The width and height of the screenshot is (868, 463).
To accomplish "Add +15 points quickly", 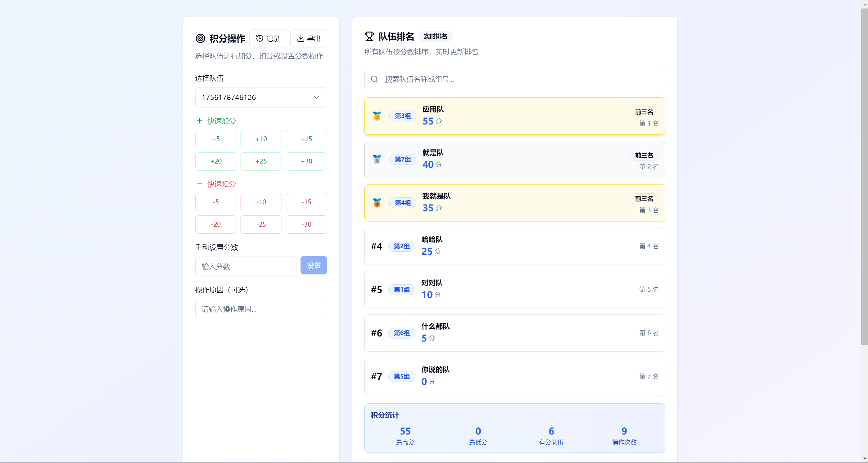I will pyautogui.click(x=306, y=139).
